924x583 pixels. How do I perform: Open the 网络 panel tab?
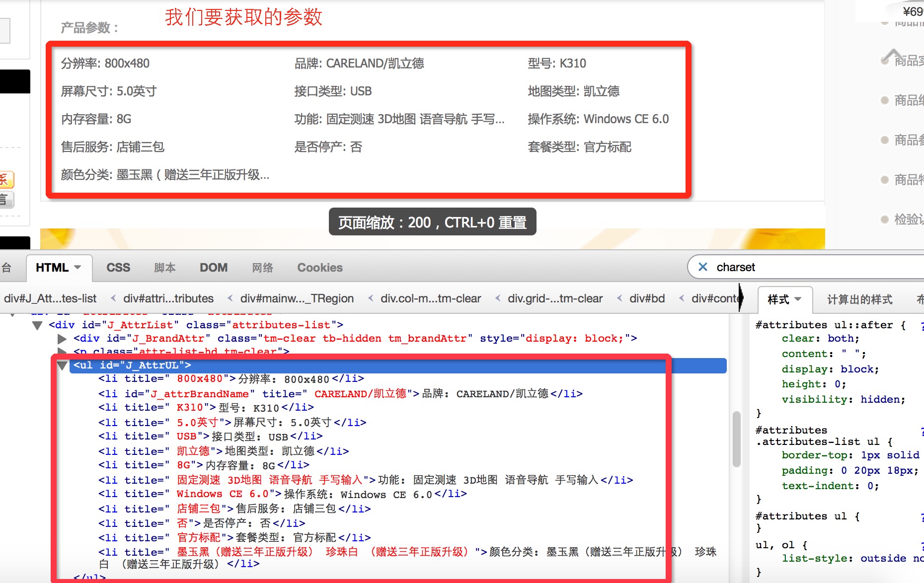tap(262, 268)
